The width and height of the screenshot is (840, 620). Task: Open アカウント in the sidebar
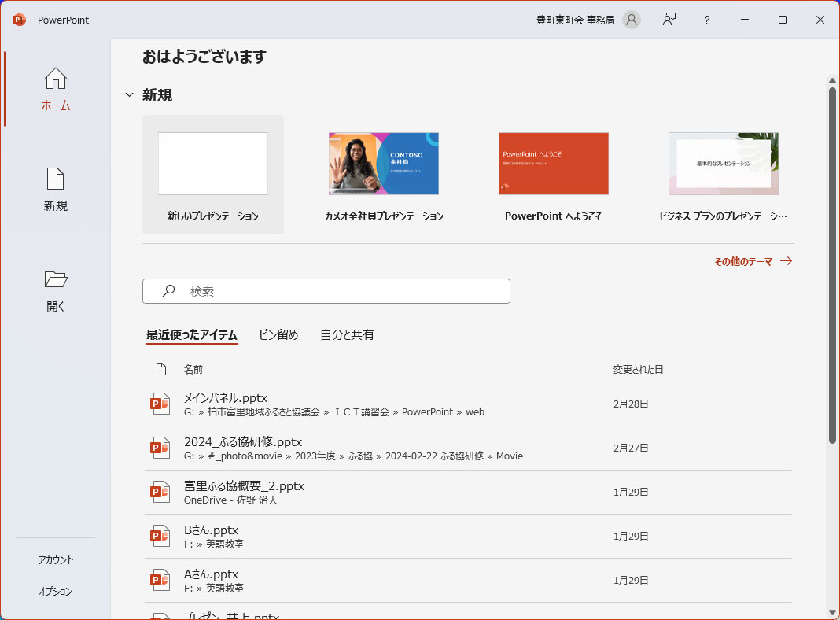tap(56, 559)
